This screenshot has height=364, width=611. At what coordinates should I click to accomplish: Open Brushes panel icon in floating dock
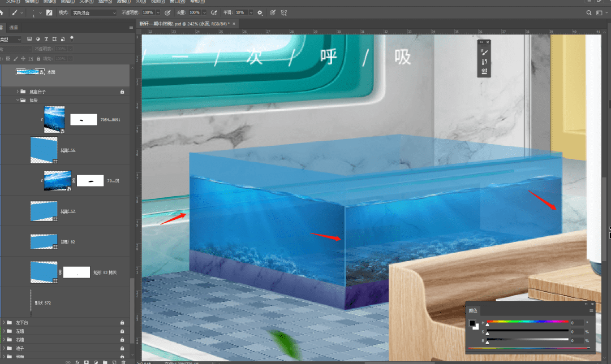pos(485,52)
